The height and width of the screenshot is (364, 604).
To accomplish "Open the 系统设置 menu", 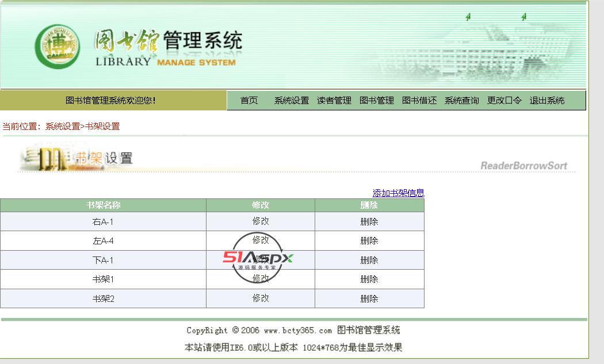I will coord(292,101).
